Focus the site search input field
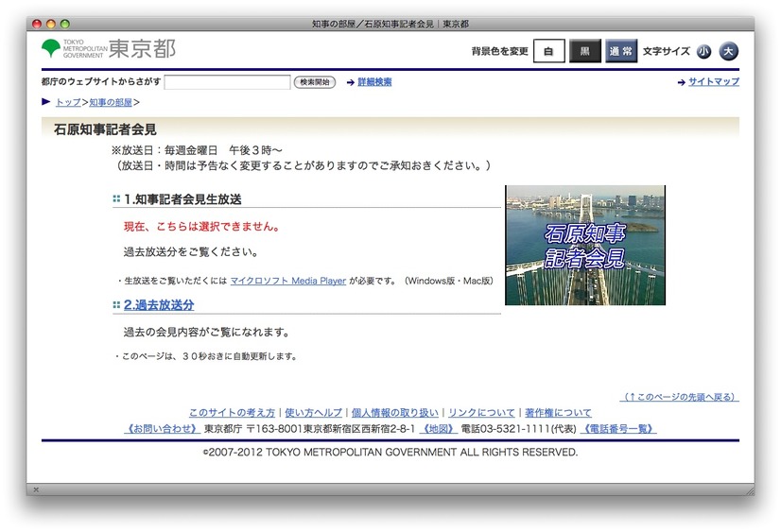 tap(227, 82)
